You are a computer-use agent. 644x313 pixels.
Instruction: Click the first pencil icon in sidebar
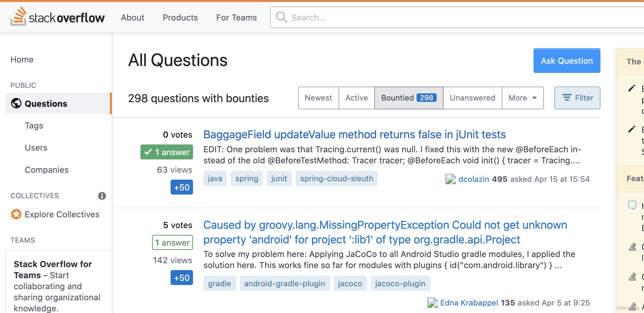632,88
